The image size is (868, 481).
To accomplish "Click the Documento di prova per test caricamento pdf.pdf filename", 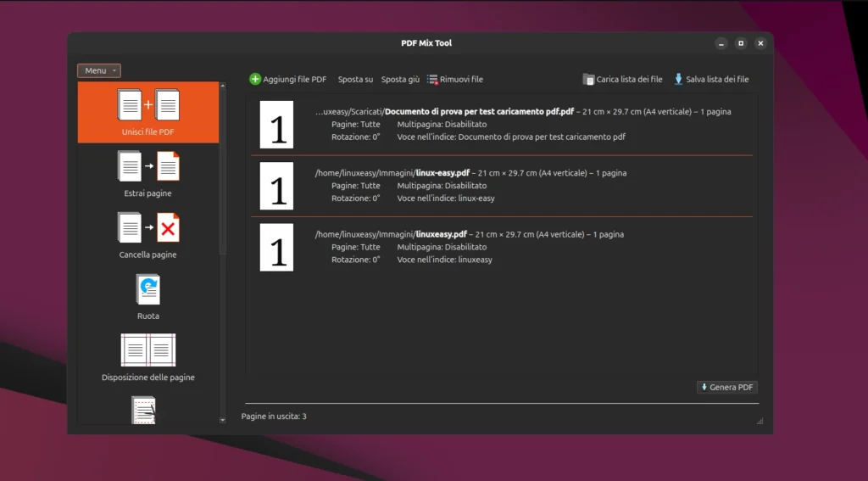I will tap(480, 111).
